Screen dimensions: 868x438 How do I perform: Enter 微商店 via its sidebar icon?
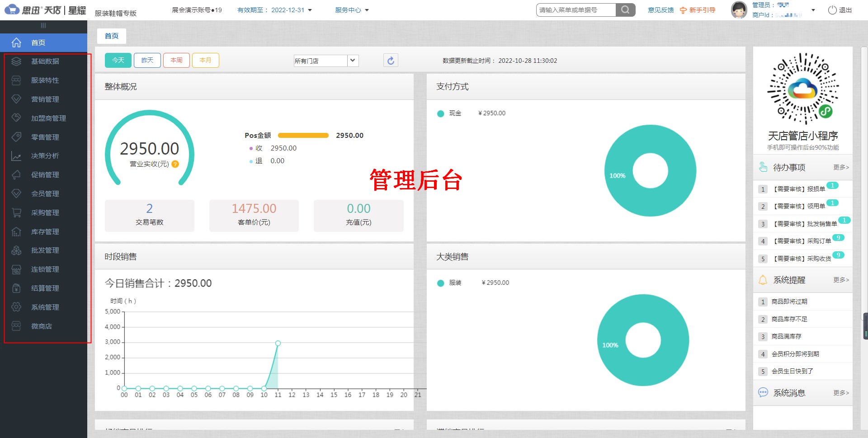[x=16, y=326]
